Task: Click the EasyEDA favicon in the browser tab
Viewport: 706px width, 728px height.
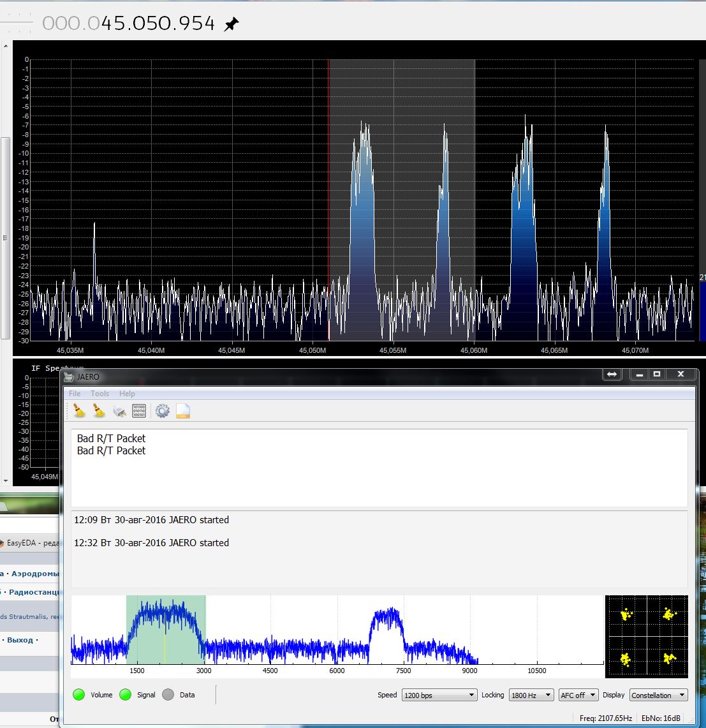Action: (x=2, y=543)
